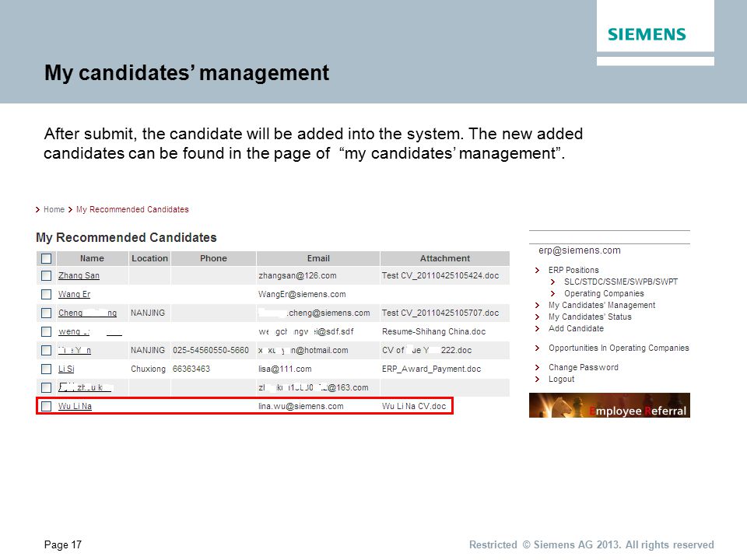Select the checkbox beside Li Si
Viewport: 747px width, 560px height.
coord(46,369)
